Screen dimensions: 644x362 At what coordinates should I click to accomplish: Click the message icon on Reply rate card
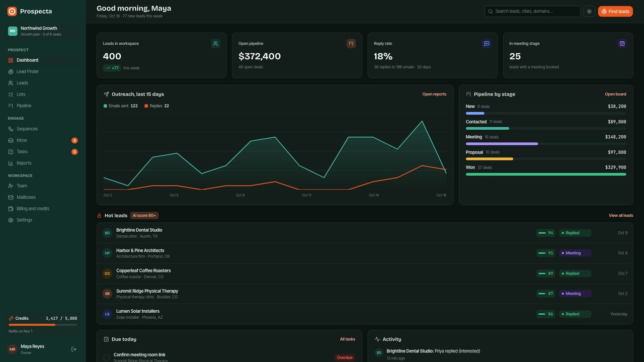487,44
